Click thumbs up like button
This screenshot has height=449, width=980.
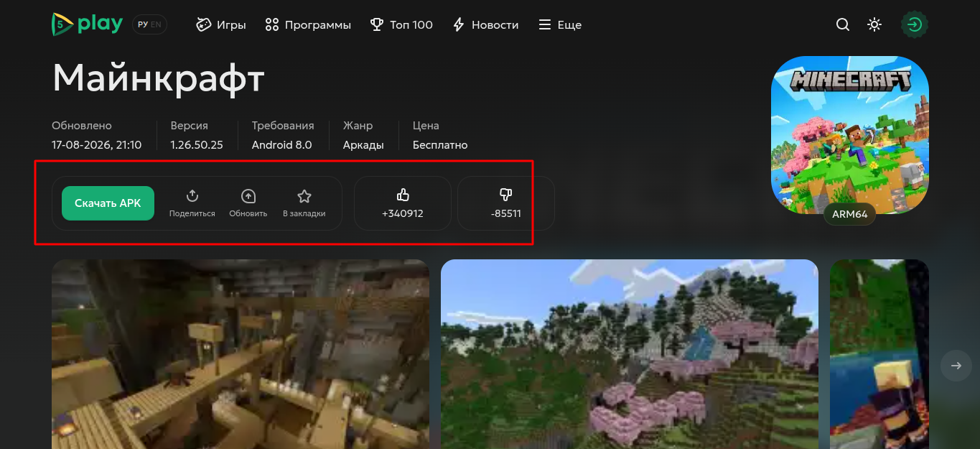403,203
